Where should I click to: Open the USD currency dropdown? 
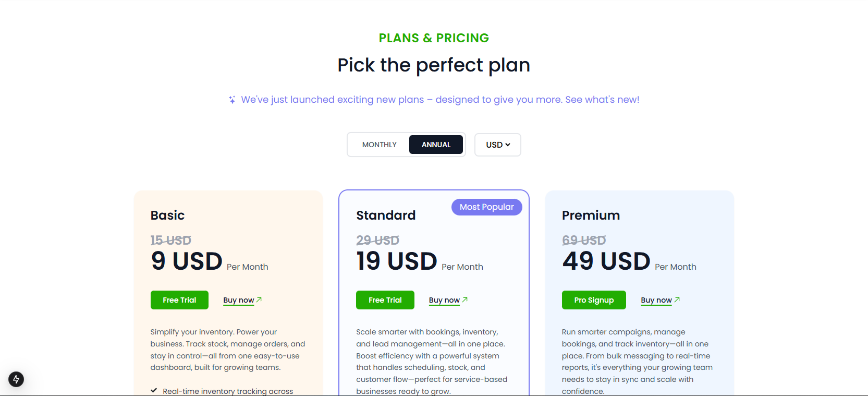click(x=498, y=145)
